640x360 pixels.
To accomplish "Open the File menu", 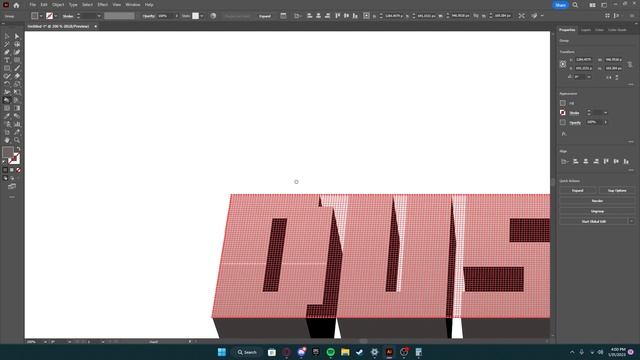I will [x=32, y=5].
